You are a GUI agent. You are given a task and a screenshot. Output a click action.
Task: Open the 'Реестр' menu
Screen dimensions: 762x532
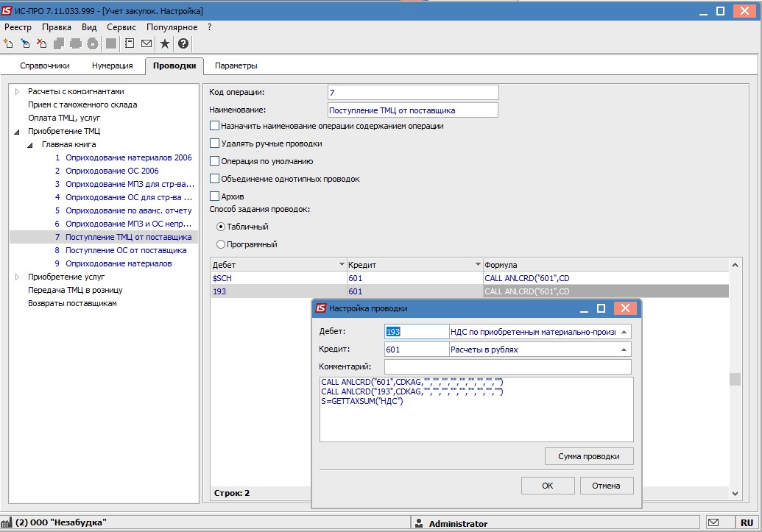click(18, 27)
